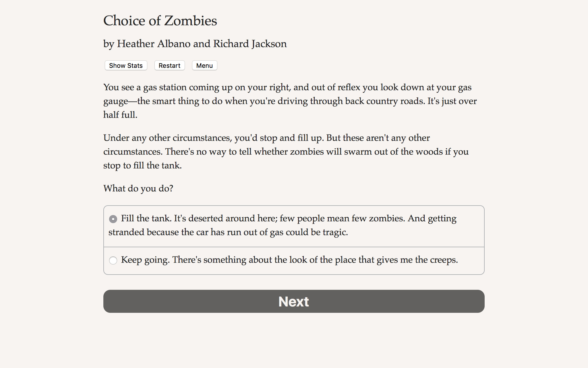This screenshot has width=588, height=368.
Task: Click the Heather Albano and Richard Jackson byline
Action: click(x=195, y=44)
